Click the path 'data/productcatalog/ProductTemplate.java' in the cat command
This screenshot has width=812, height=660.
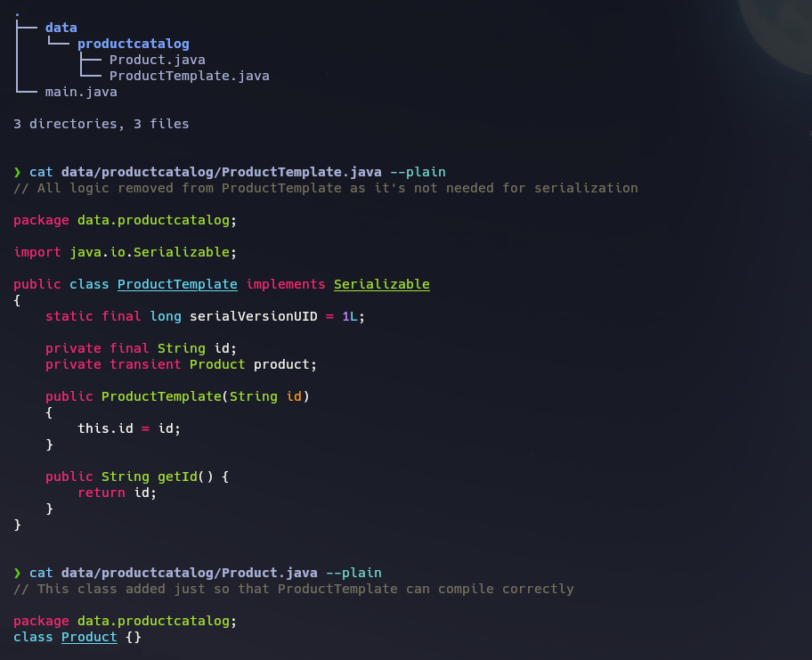221,172
